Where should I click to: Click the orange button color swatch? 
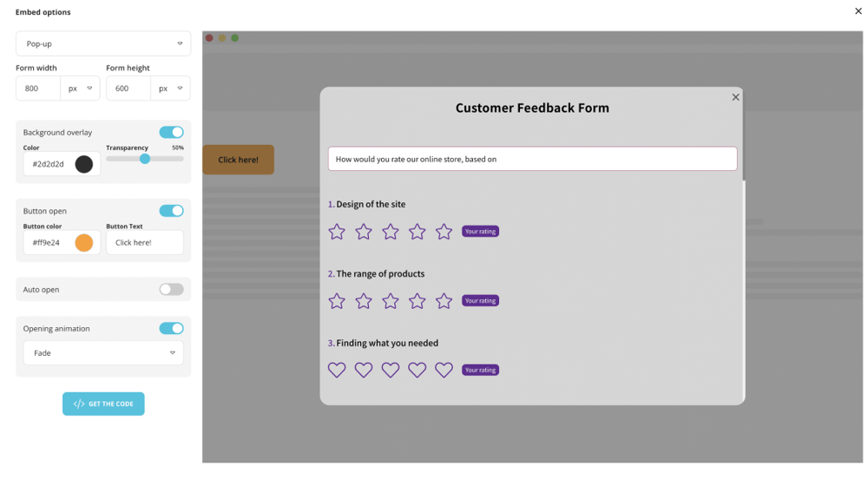[83, 243]
